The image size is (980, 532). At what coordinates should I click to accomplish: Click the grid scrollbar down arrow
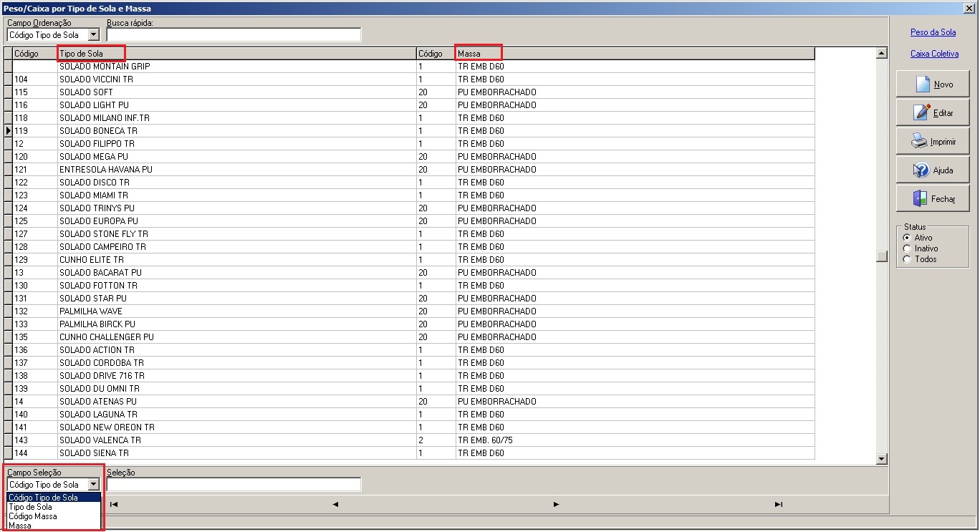[882, 459]
